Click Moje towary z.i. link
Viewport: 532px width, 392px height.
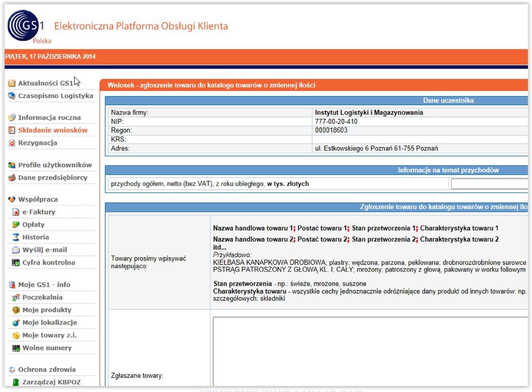(49, 335)
